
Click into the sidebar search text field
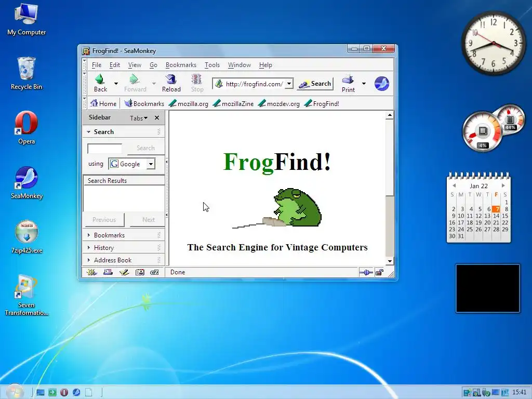pyautogui.click(x=105, y=148)
